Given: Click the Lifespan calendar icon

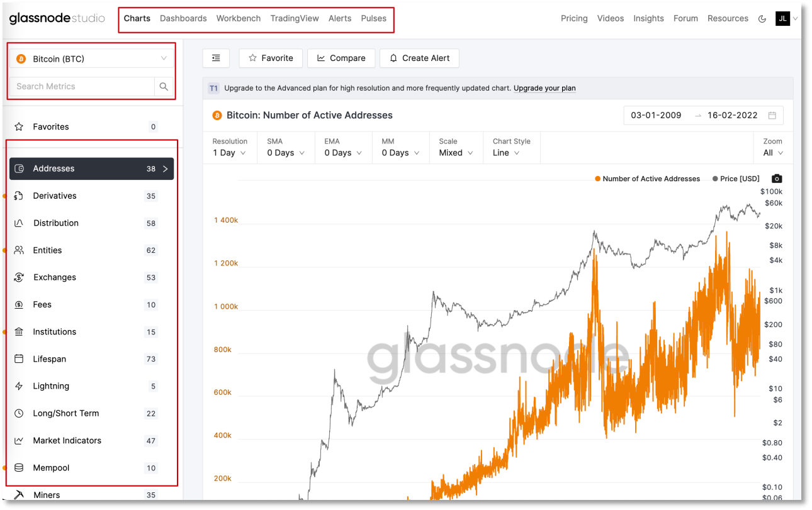Looking at the screenshot, I should [19, 359].
